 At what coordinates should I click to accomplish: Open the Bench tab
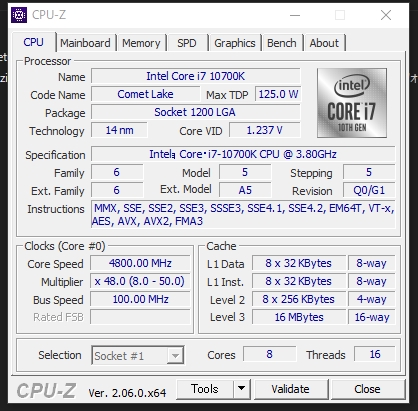[x=282, y=43]
